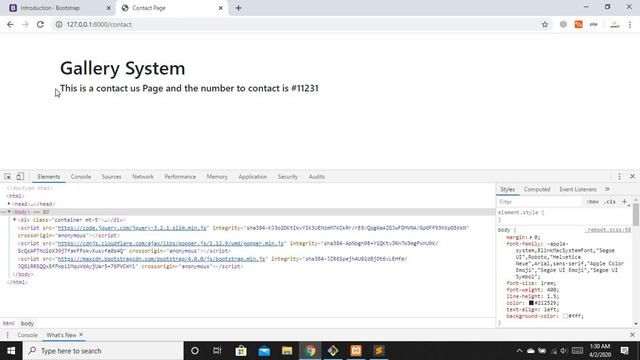Open the bootstrap.min.js script link
Screen dimensions: 640x360
(162, 259)
